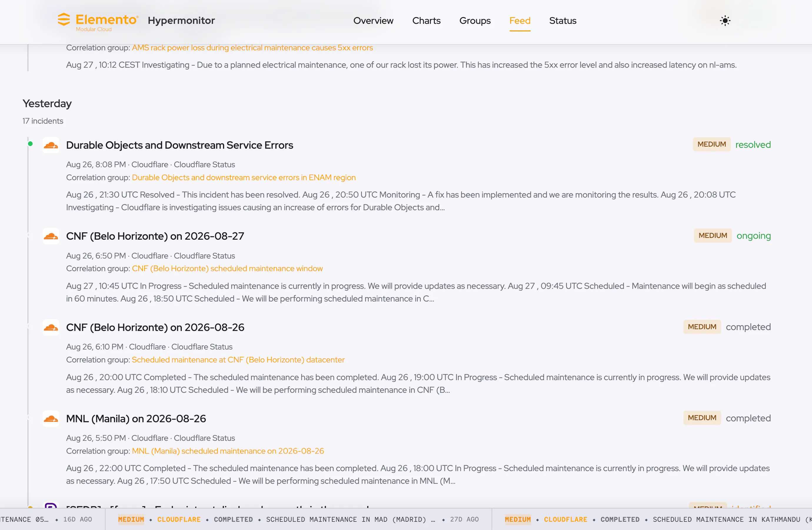812x530 pixels.
Task: Click Cloudflare icon beside Durable Objects incident
Action: click(x=51, y=145)
